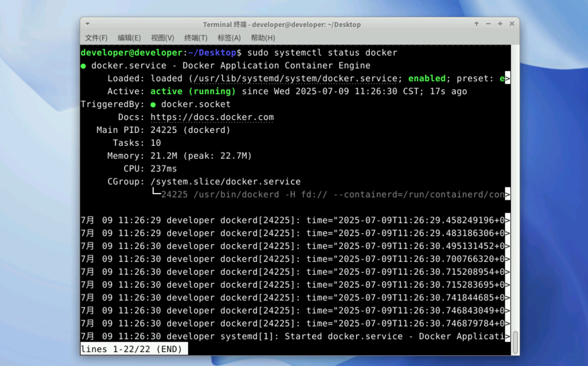
Task: Click the log line with timestamp 11:26:30.741844685
Action: 296,298
